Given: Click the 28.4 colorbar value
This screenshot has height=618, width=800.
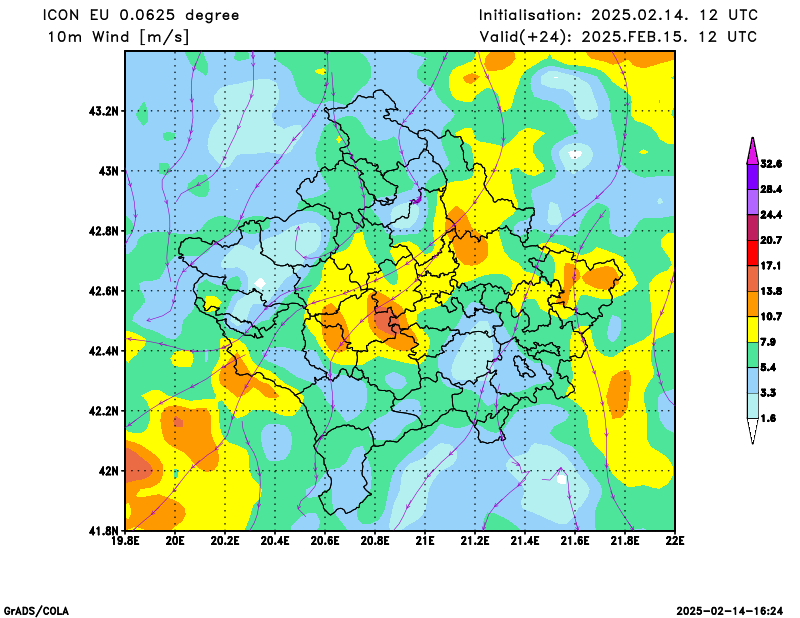Looking at the screenshot, I should 771,189.
